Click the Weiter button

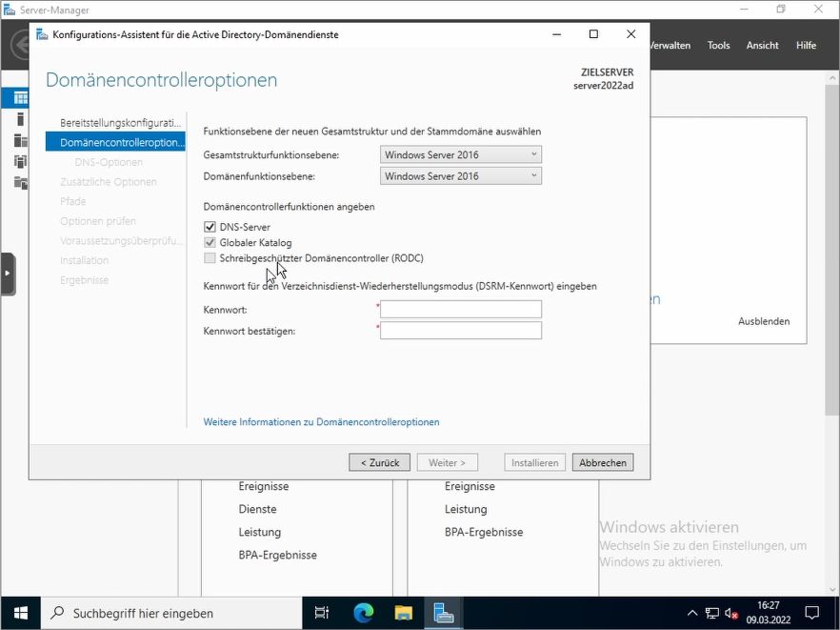[447, 462]
